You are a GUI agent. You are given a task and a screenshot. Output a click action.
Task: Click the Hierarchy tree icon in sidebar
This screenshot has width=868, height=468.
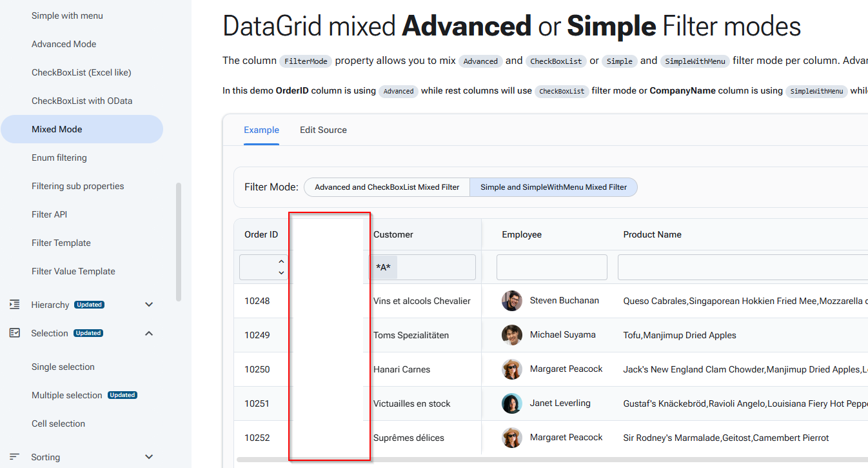pyautogui.click(x=15, y=305)
